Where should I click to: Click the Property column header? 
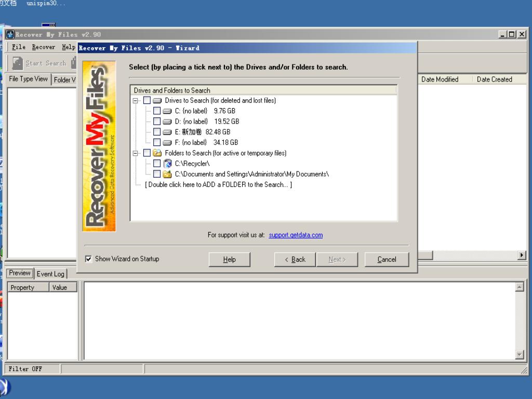point(28,287)
